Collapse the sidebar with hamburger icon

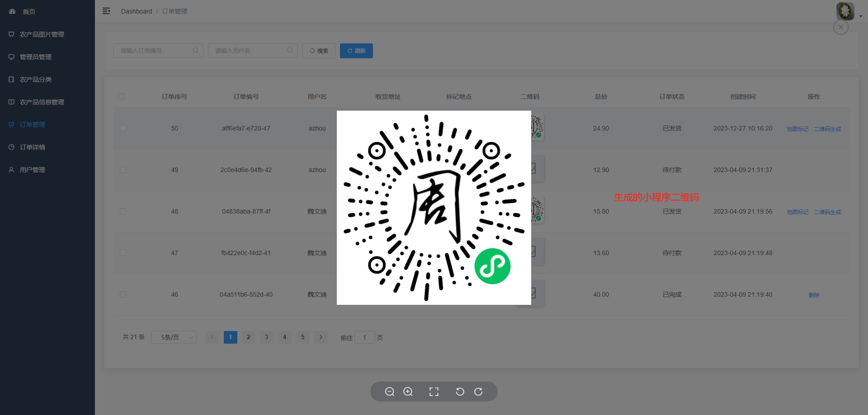106,11
